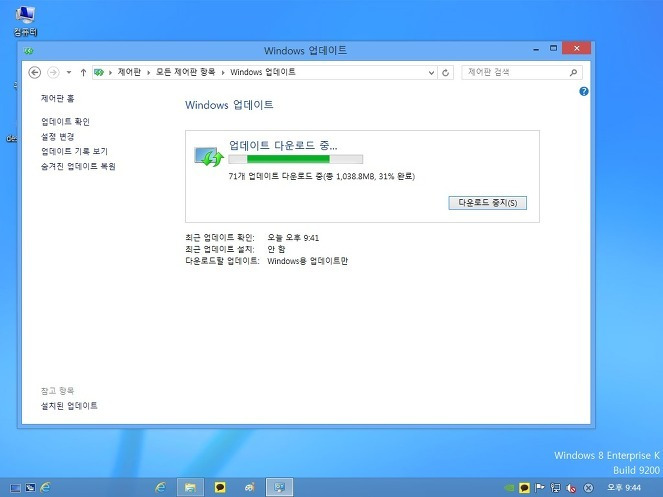Open the Paint taskbar icon
Image resolution: width=663 pixels, height=497 pixels.
pyautogui.click(x=249, y=488)
